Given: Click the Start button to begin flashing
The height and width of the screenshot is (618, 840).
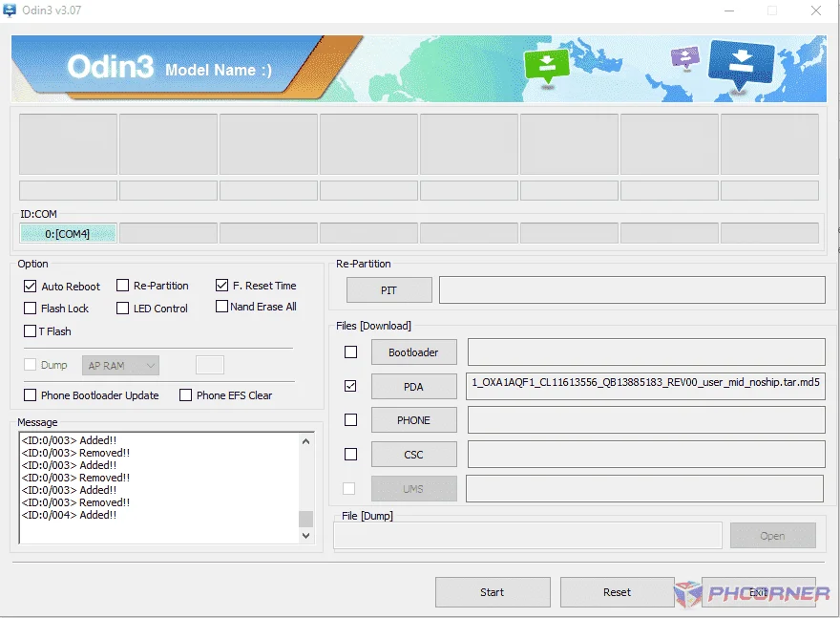Looking at the screenshot, I should point(493,592).
